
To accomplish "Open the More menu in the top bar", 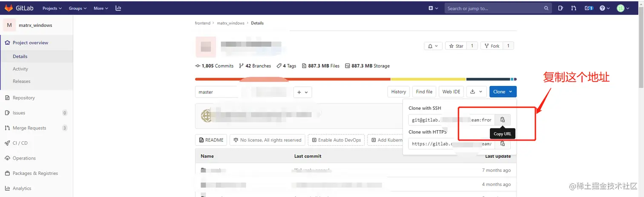I will click(101, 8).
